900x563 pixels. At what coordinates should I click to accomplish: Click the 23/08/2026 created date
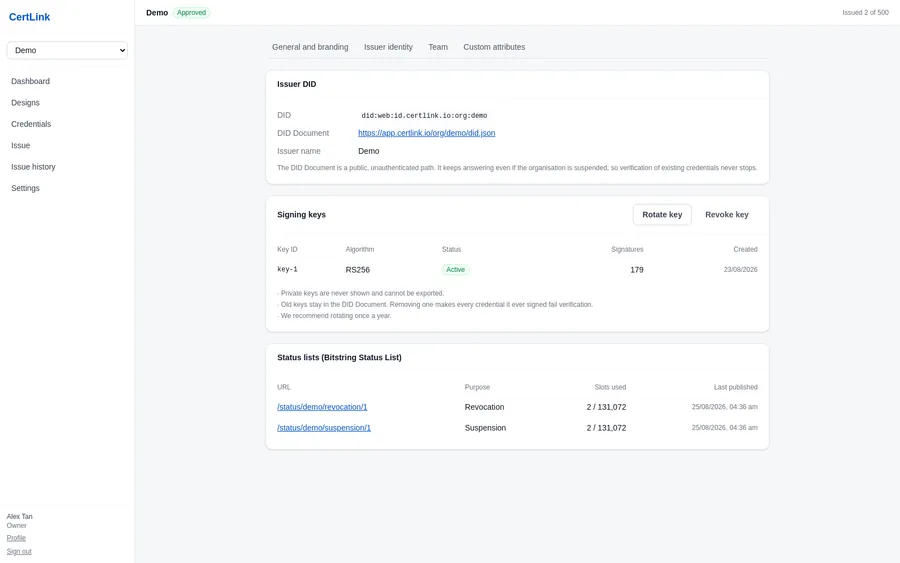tap(740, 270)
